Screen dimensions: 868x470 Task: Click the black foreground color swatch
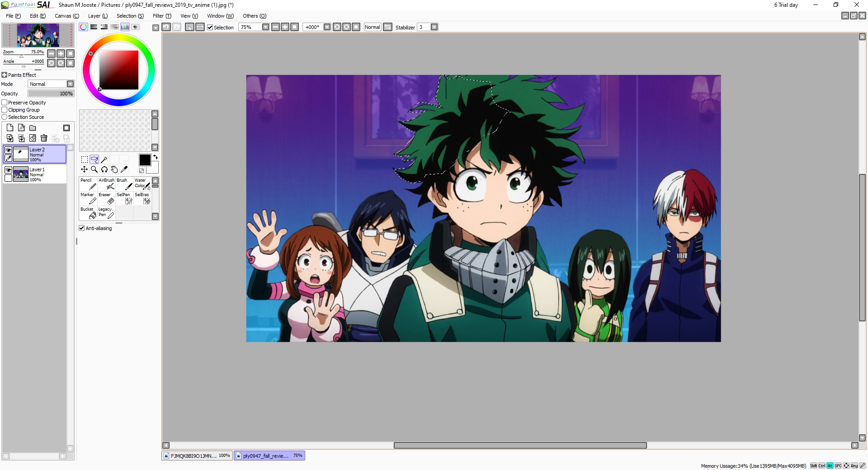tap(145, 160)
